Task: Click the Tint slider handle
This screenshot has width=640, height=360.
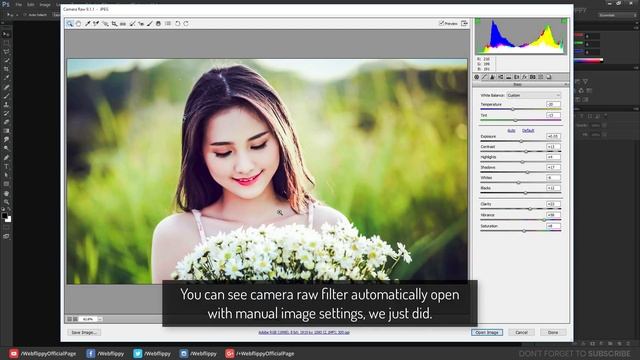Action: point(516,120)
